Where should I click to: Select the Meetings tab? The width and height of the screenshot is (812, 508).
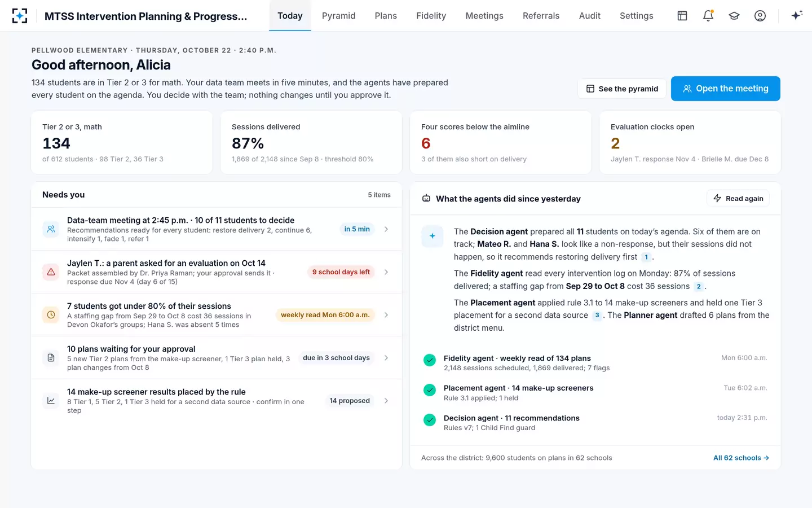(484, 16)
